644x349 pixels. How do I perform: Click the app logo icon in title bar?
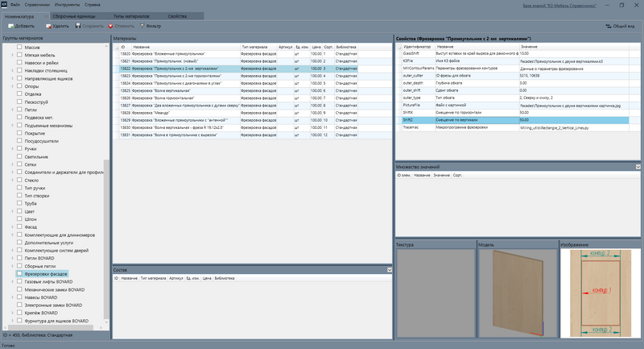4,5
